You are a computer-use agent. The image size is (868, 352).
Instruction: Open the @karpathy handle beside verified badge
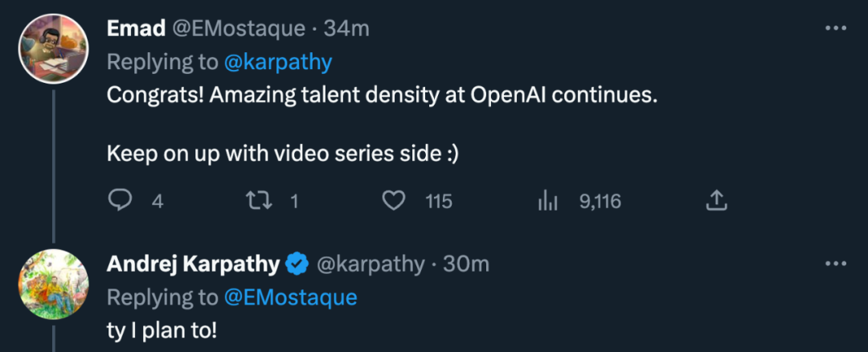(x=370, y=264)
